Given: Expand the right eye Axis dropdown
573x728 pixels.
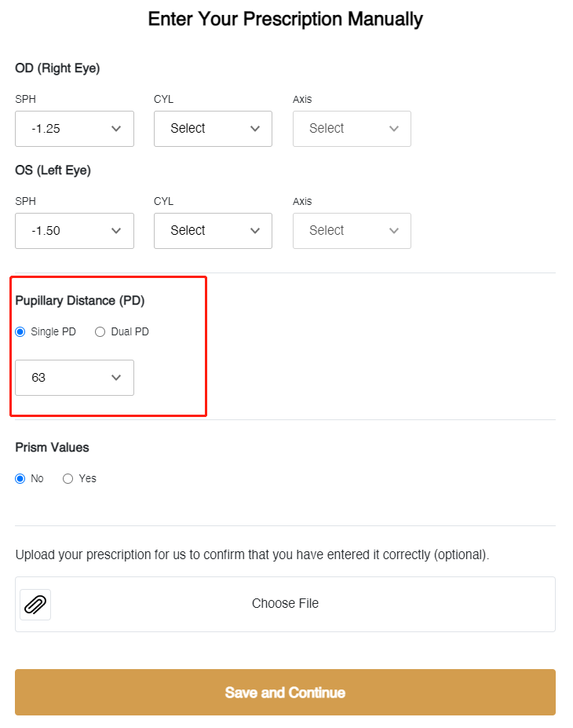Looking at the screenshot, I should [x=352, y=129].
